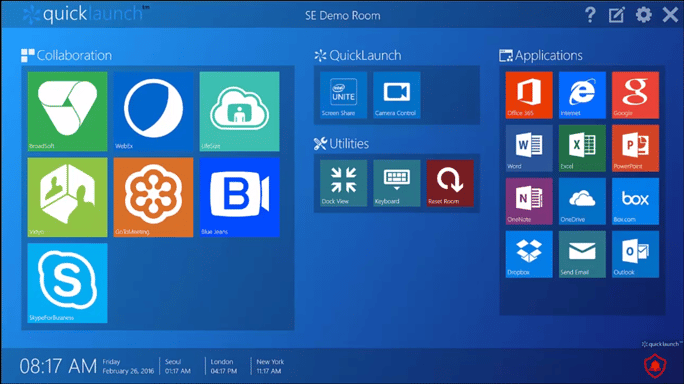Viewport: 684px width, 384px height.
Task: Launch the Vidyo tile
Action: 67,197
